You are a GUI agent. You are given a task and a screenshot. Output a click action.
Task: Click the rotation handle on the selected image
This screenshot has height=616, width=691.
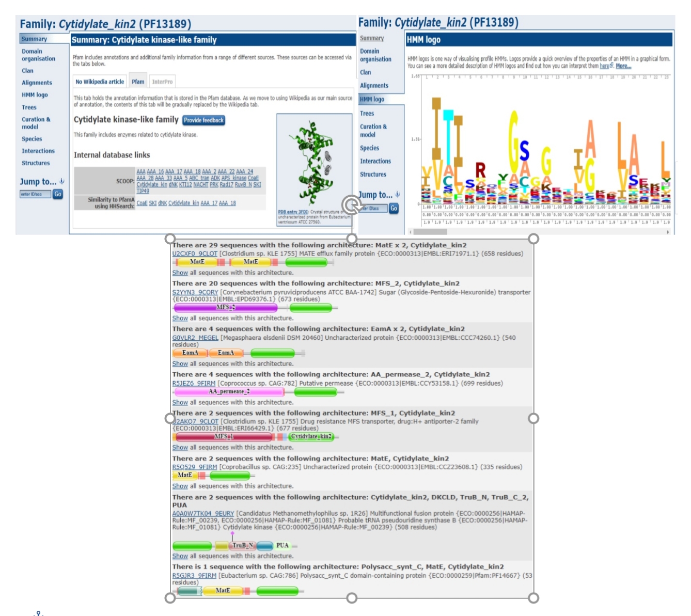[352, 205]
